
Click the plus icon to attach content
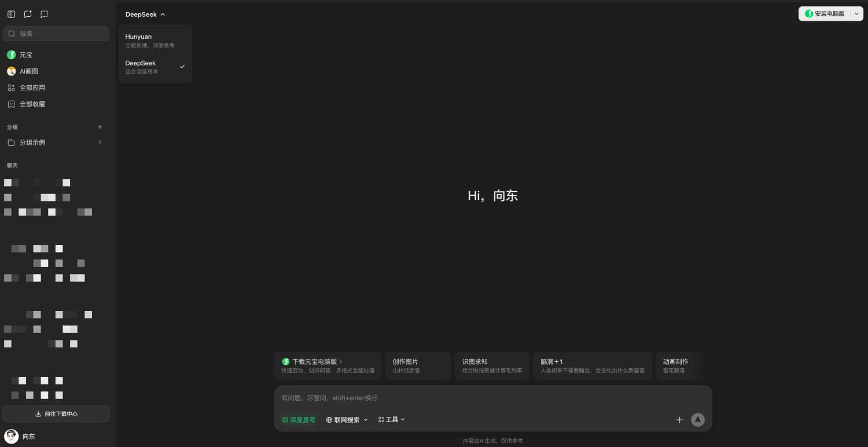(x=679, y=420)
